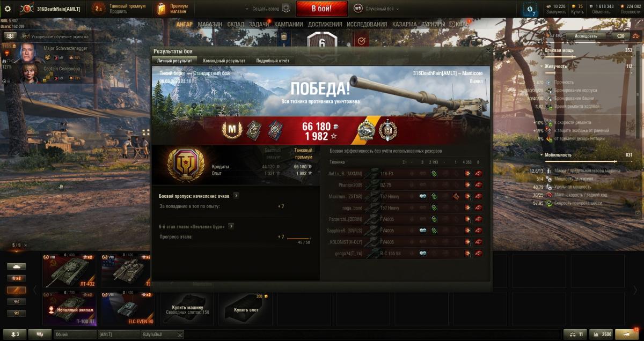Open the chat channels icon
The height and width of the screenshot is (341, 644).
[x=40, y=334]
